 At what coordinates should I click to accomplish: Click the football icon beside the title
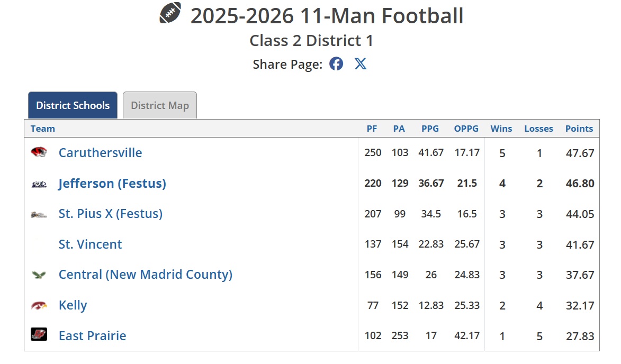pyautogui.click(x=170, y=13)
